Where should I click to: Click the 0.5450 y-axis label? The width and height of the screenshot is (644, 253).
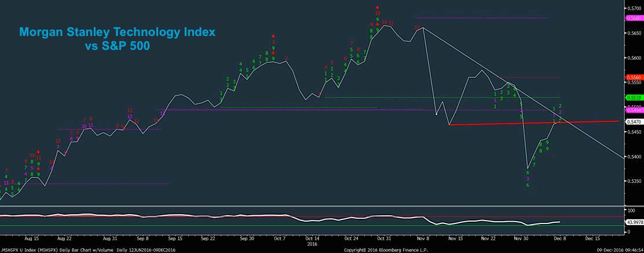635,132
